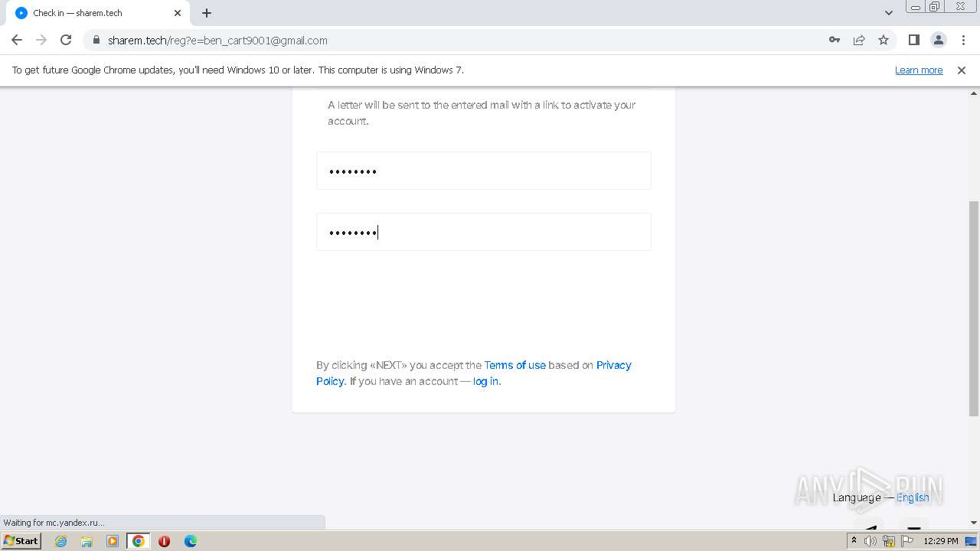980x551 pixels.
Task: Click the Show desktop tray icon
Action: 971,541
